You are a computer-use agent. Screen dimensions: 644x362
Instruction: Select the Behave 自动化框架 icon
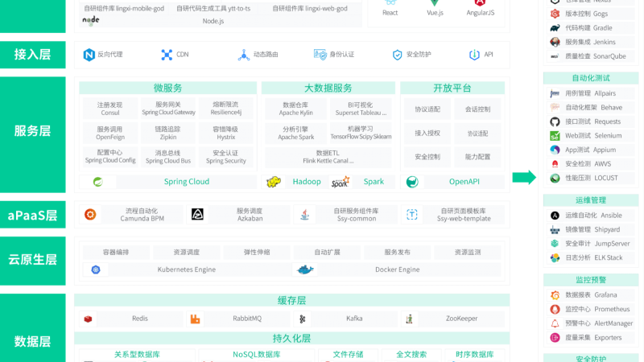[555, 108]
